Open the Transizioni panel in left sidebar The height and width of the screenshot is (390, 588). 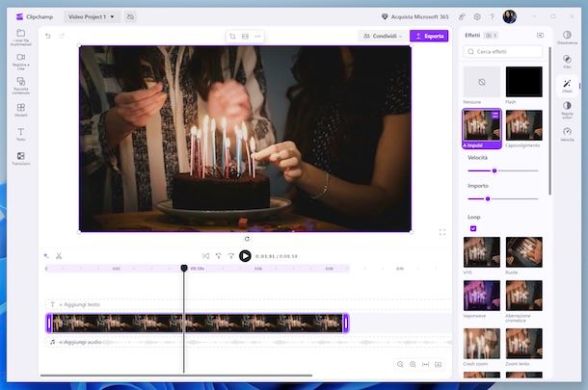(20, 158)
